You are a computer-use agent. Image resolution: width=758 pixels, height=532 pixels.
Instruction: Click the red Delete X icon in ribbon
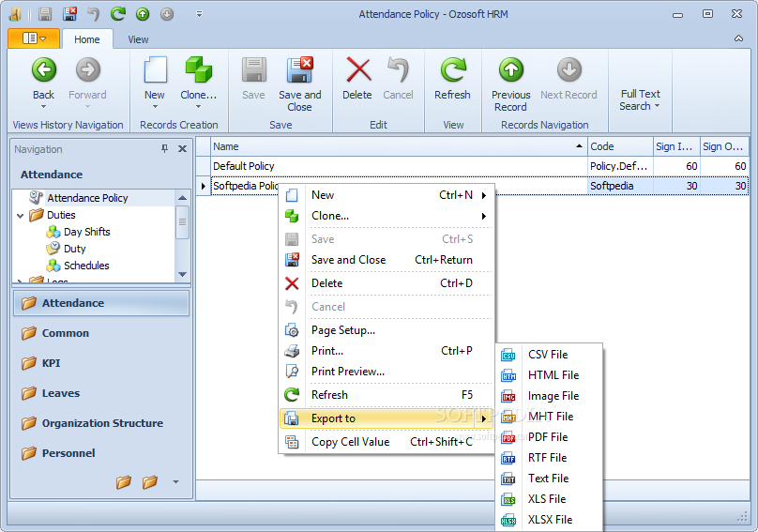point(358,70)
